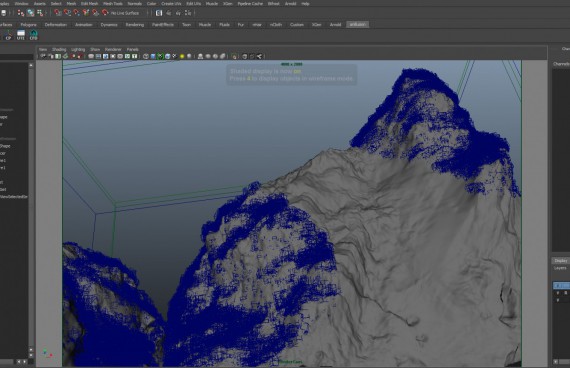Open the viewport Show menu
This screenshot has height=368, width=570.
pyautogui.click(x=95, y=49)
